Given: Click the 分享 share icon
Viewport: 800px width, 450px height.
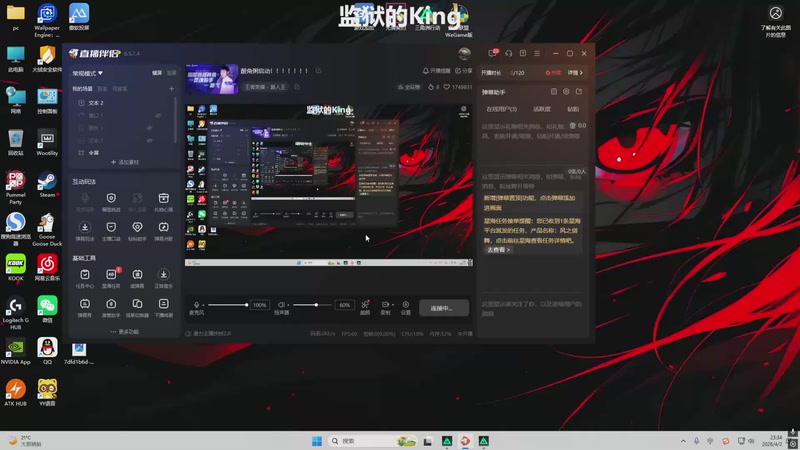Looking at the screenshot, I should pyautogui.click(x=463, y=71).
